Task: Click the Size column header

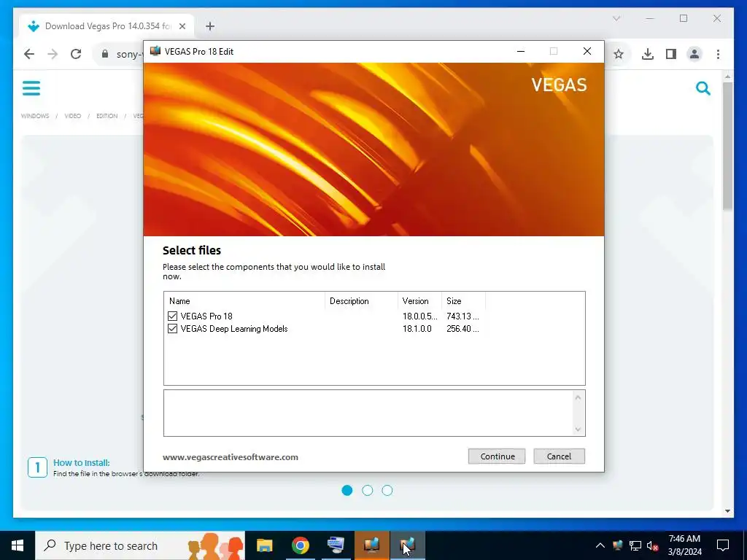Action: tap(454, 301)
